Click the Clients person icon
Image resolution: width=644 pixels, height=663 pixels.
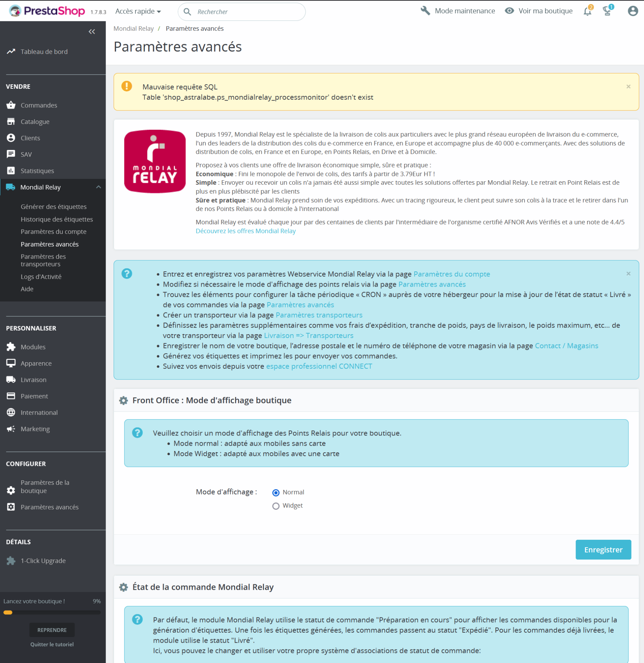pos(11,138)
